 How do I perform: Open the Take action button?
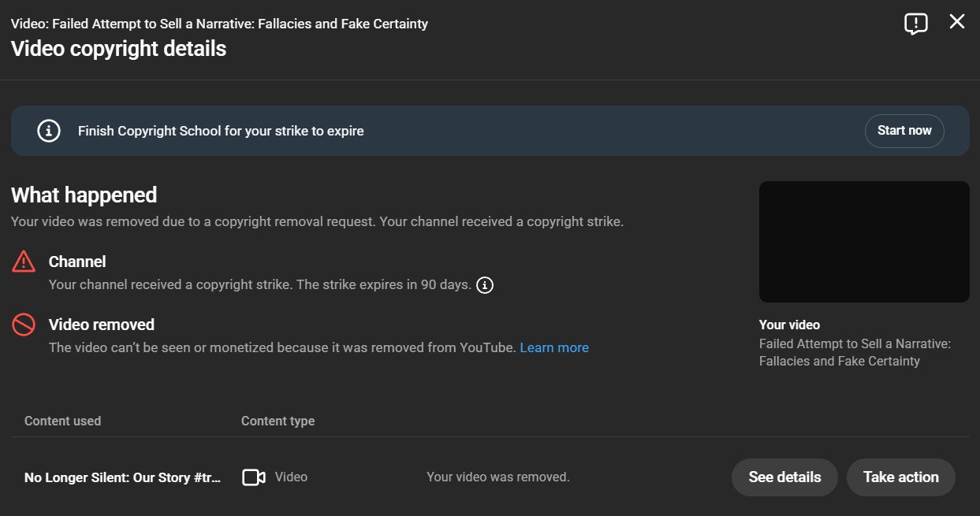[900, 477]
